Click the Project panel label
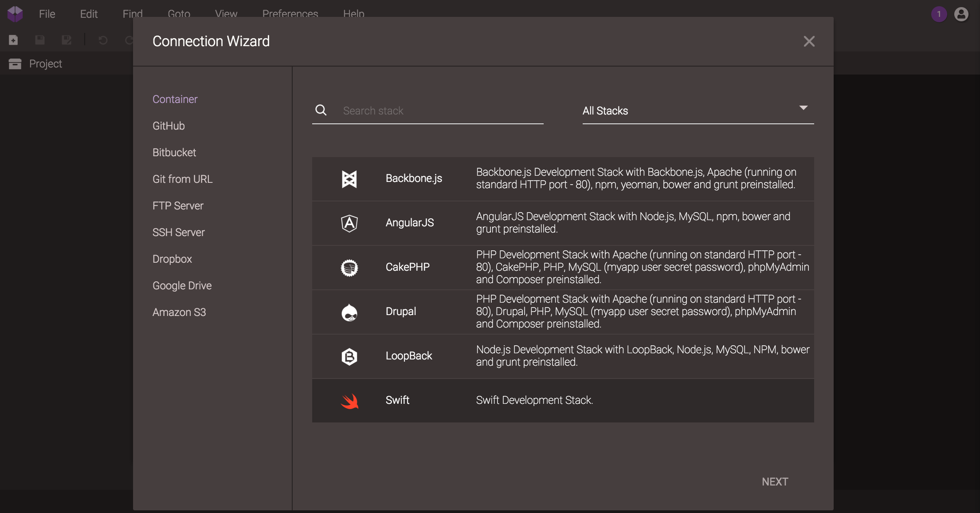980x513 pixels. pyautogui.click(x=46, y=63)
